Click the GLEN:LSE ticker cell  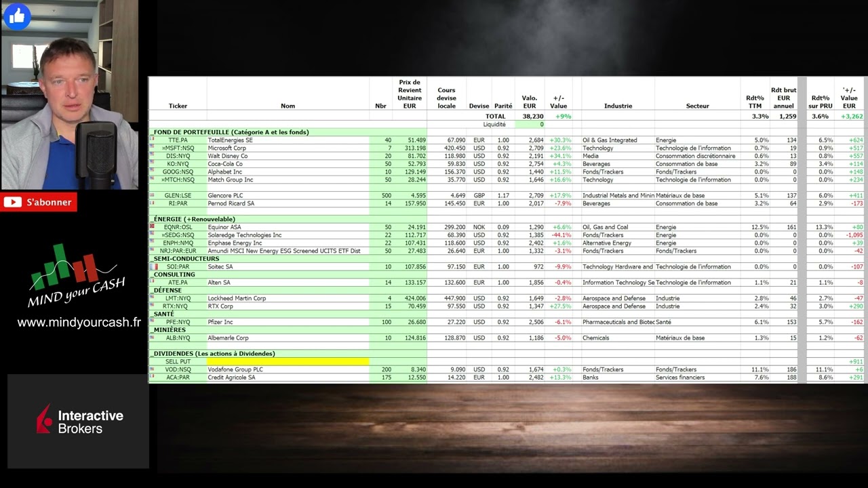click(x=178, y=195)
